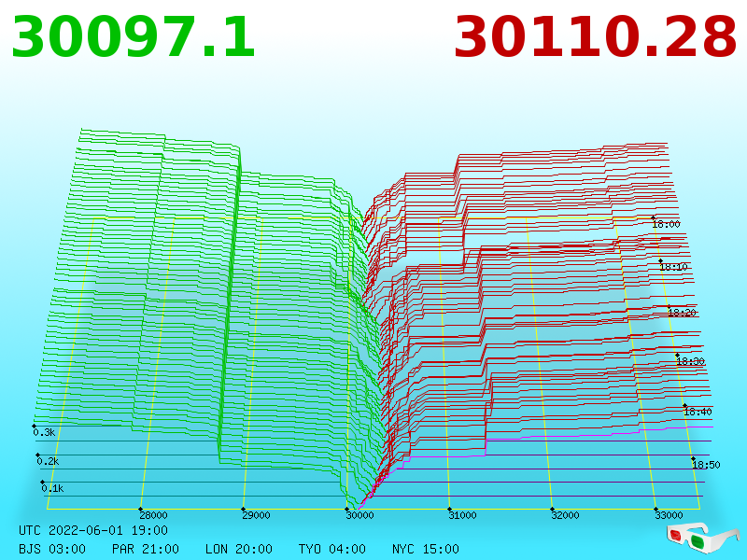This screenshot has height=560, width=747.
Task: Click the red ask price 30110.28
Action: pos(596,37)
